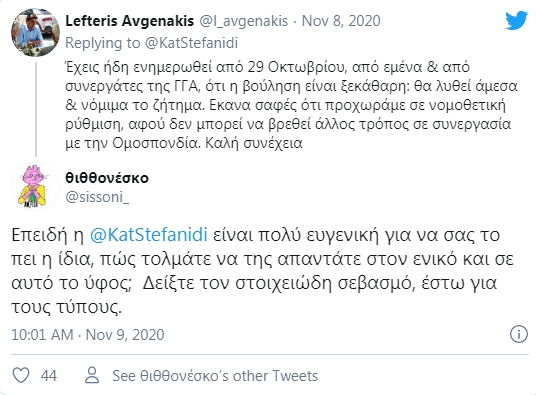Open the tweet info icon
Image resolution: width=536 pixels, height=395 pixels.
[519, 334]
